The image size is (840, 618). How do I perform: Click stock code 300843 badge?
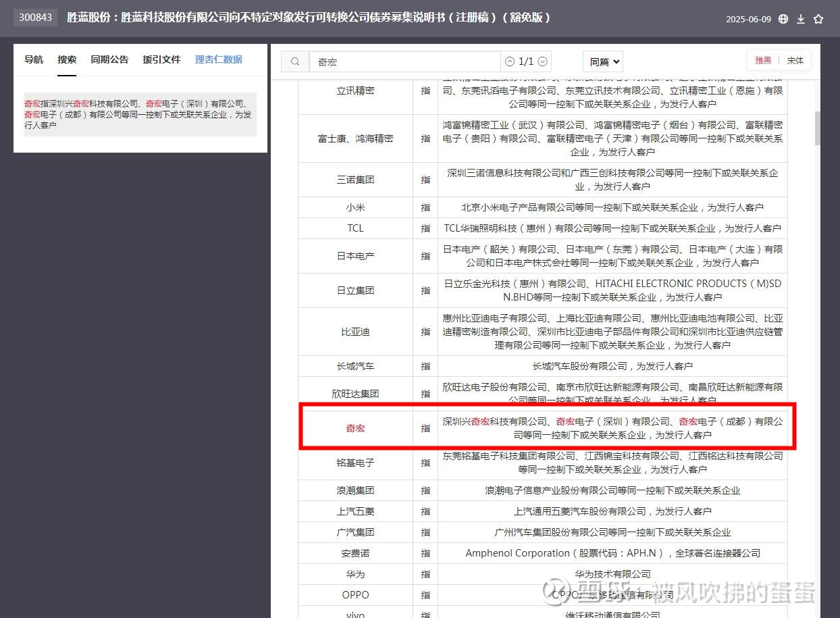[x=35, y=18]
